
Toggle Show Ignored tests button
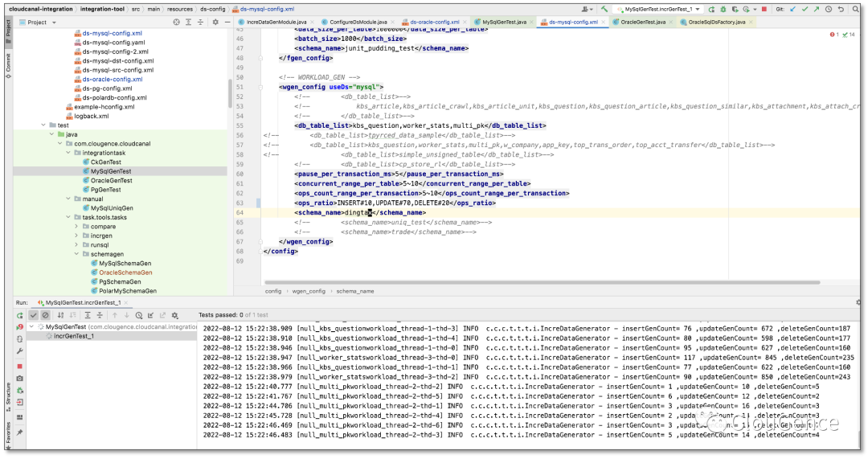point(46,315)
